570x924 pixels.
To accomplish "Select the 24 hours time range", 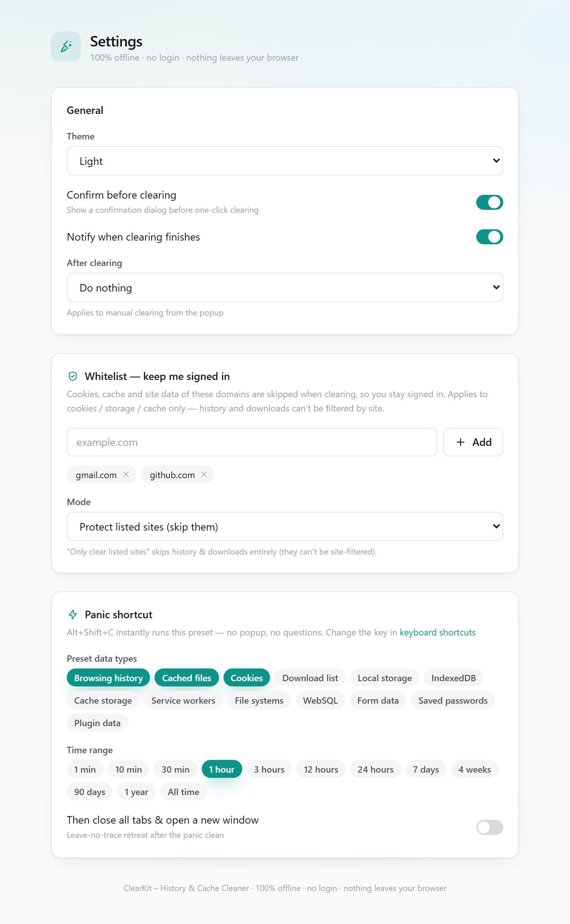I will point(375,769).
